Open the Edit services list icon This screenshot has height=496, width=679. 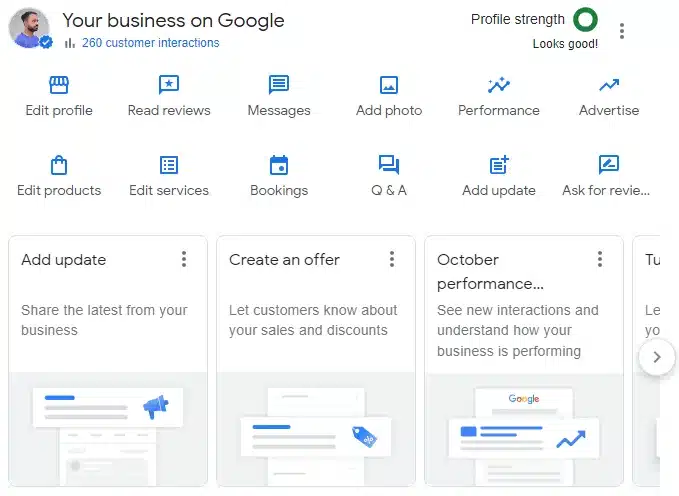169,165
